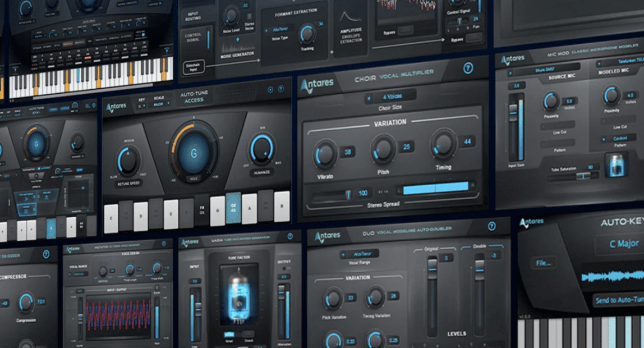This screenshot has height=348, width=644.
Task: Click the Antares logo in Auto-Tune Access
Action: coord(116,107)
